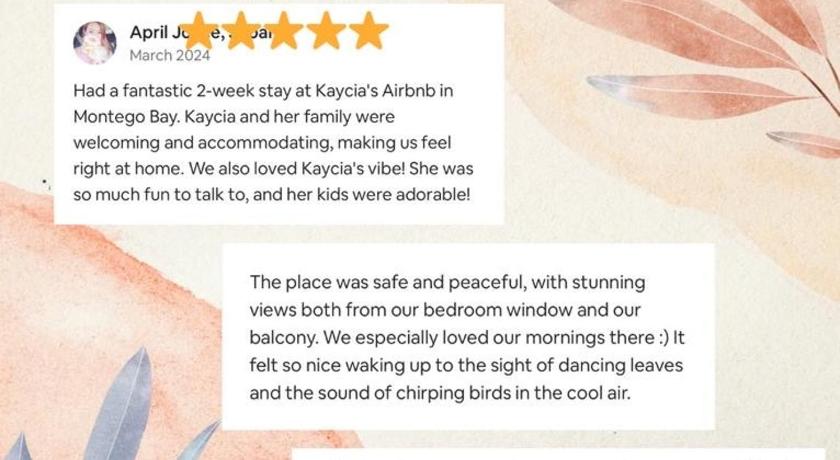Select the fourth gold rating star
Viewport: 840px width, 460px height.
(326, 31)
